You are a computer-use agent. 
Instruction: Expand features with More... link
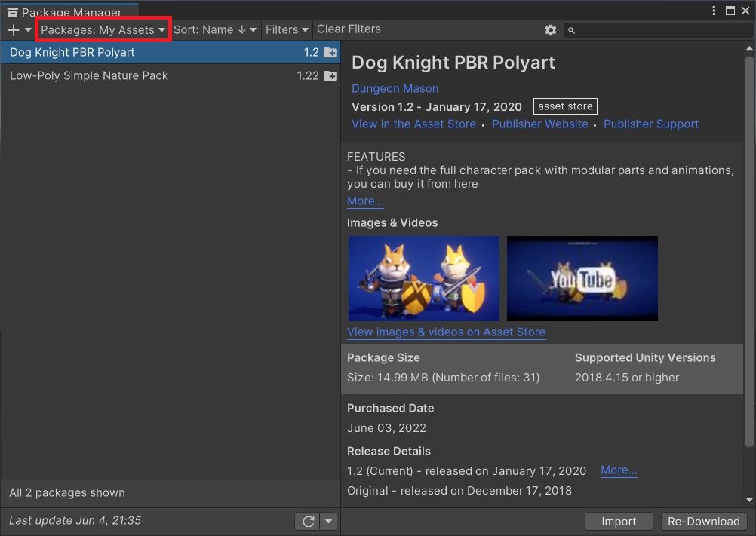365,201
